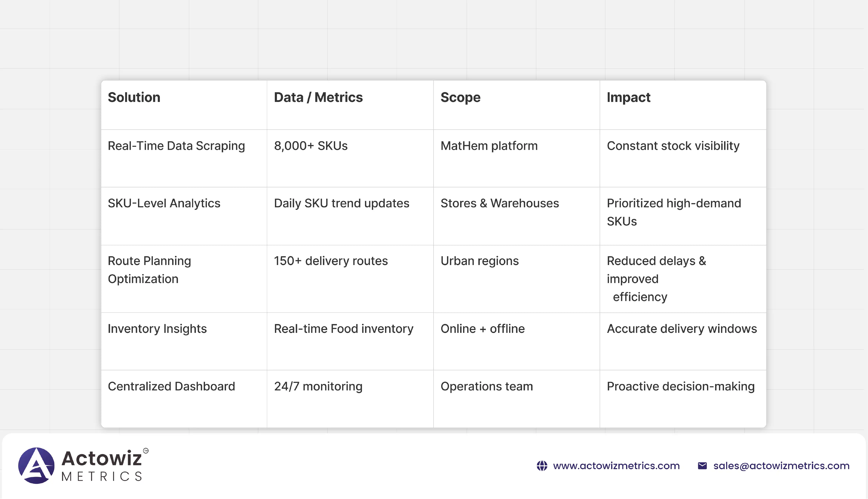Select the 150+ delivery routes cell
868x499 pixels.
331,261
